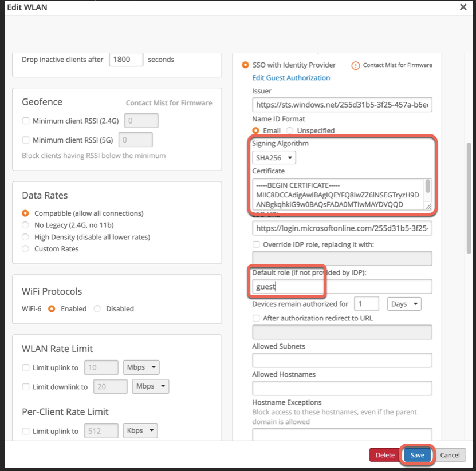Select Unspecified Name ID Format

click(x=290, y=130)
